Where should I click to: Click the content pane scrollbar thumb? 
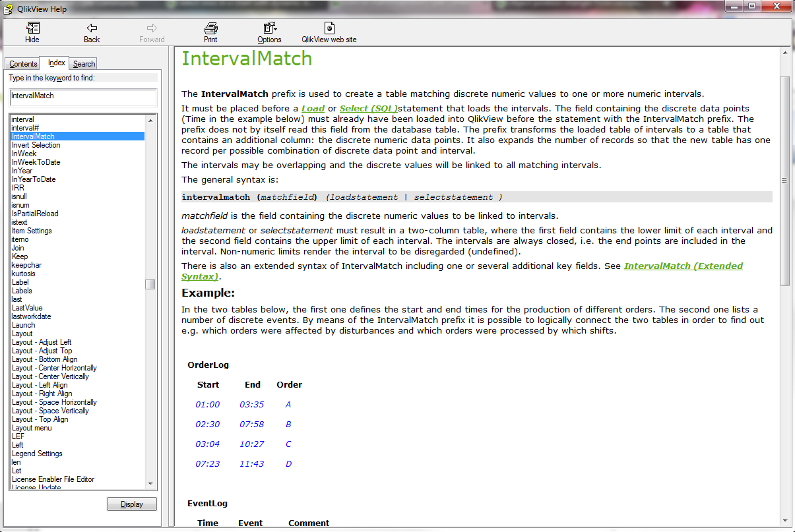tap(785, 181)
